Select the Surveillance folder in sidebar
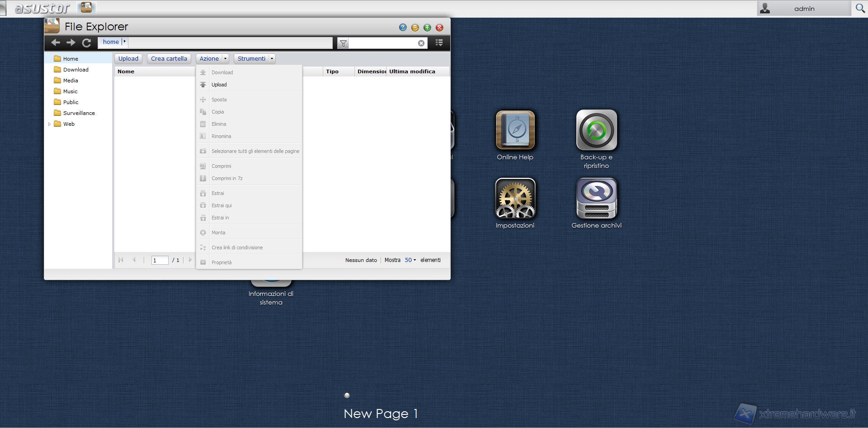This screenshot has width=868, height=428. pyautogui.click(x=79, y=113)
